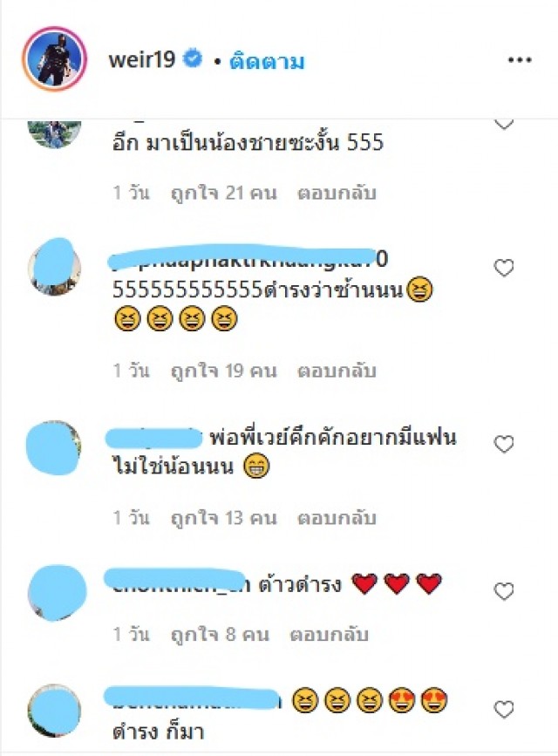Reply to the comment with 13 likes

point(337,518)
